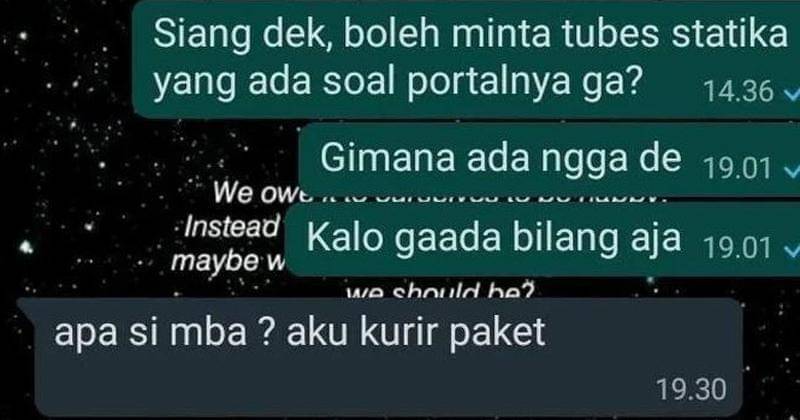Click the 14.36 timestamp
Image resolution: width=800 pixels, height=420 pixels.
click(738, 92)
